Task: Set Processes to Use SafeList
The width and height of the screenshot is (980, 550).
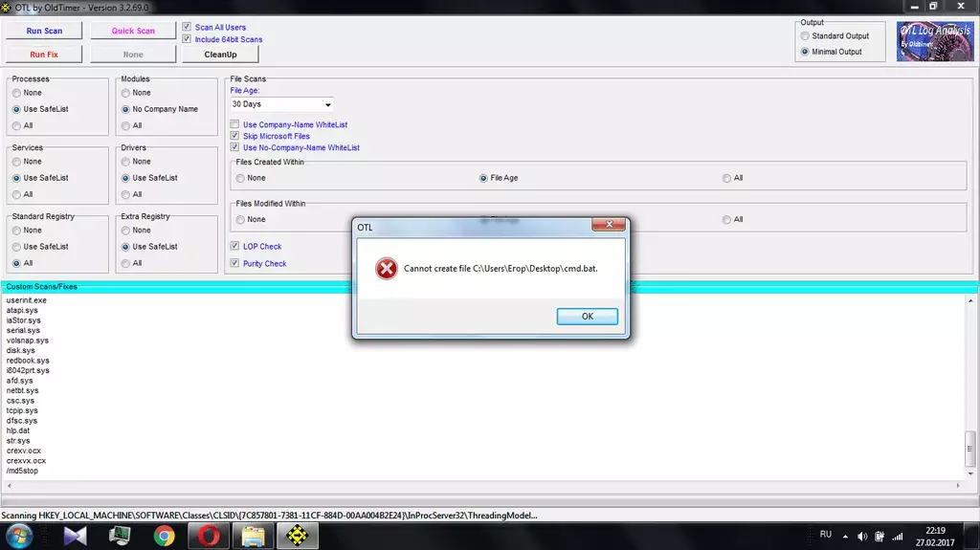Action: (x=16, y=109)
